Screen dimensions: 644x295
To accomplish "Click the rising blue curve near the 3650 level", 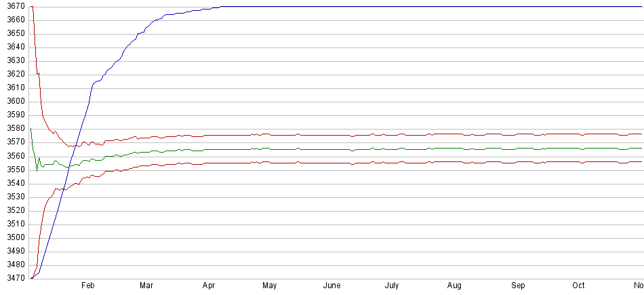I will [138, 33].
